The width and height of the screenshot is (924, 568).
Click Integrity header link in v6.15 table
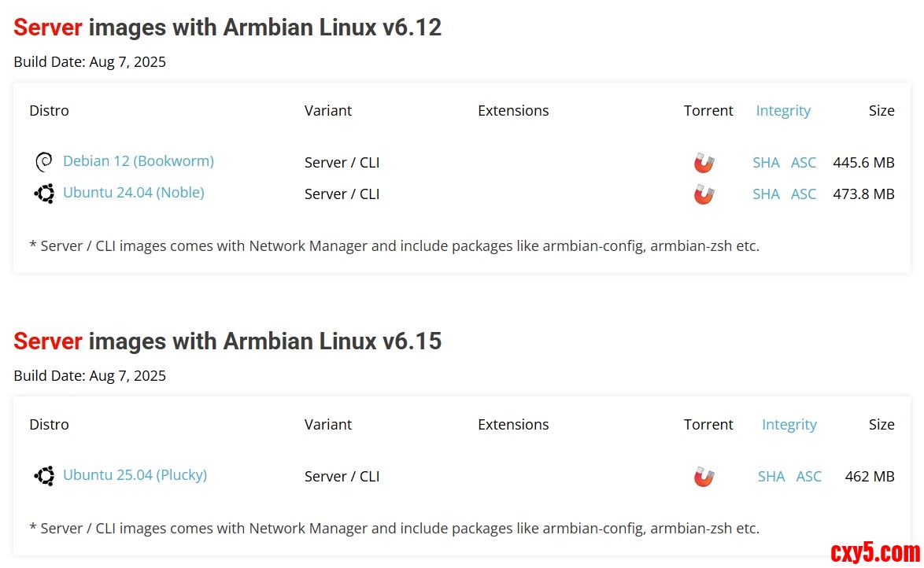click(789, 425)
